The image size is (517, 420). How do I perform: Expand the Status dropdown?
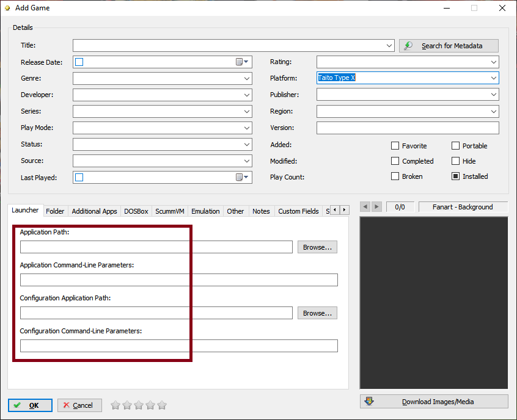click(247, 144)
